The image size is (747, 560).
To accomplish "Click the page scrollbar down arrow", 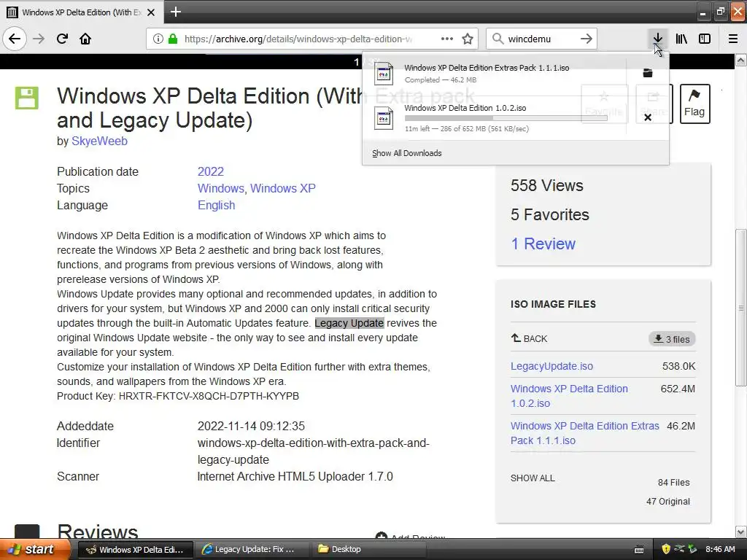I will coord(741,532).
